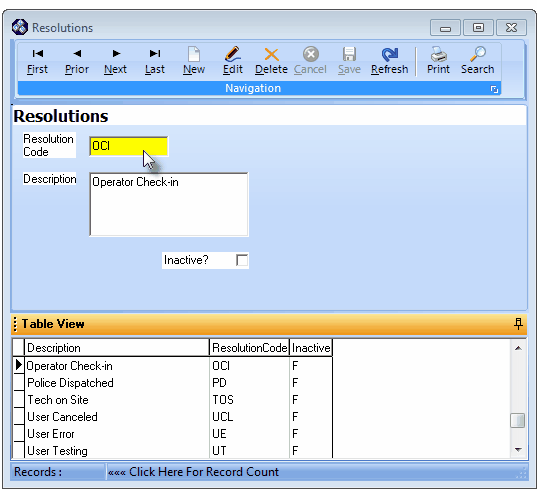Expand the Navigation ribbon group launcher

pyautogui.click(x=494, y=89)
